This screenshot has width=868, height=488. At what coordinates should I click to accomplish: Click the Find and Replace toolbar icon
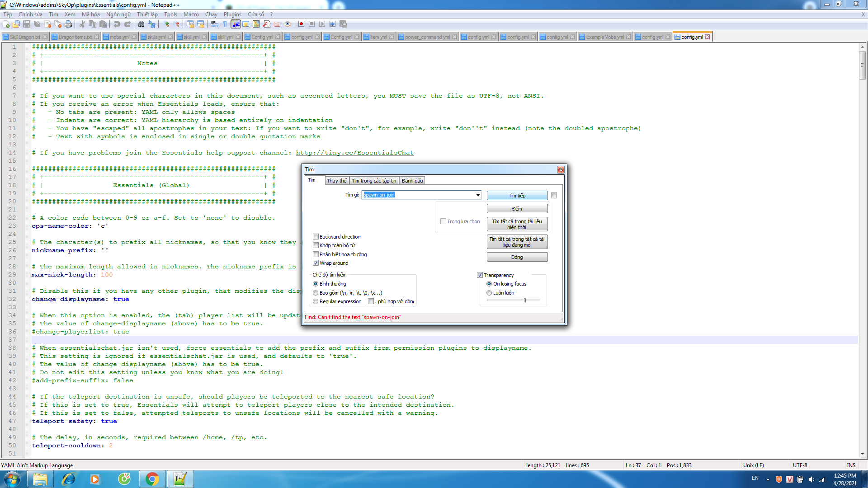pos(152,24)
